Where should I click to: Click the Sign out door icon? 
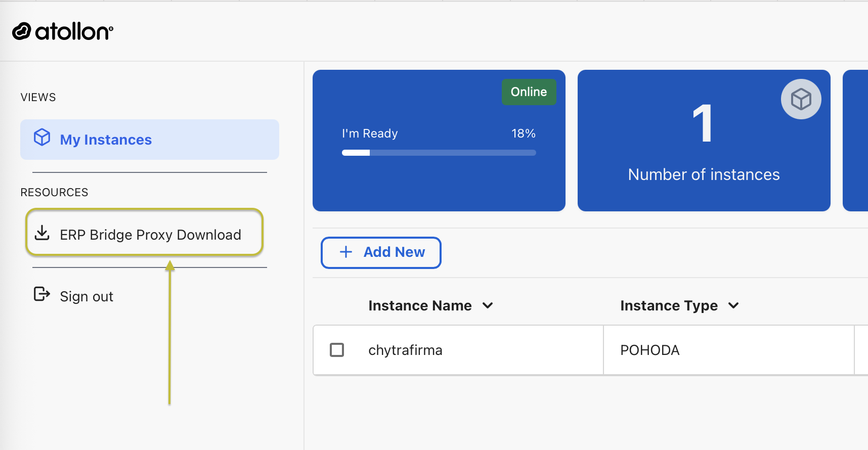pos(42,294)
